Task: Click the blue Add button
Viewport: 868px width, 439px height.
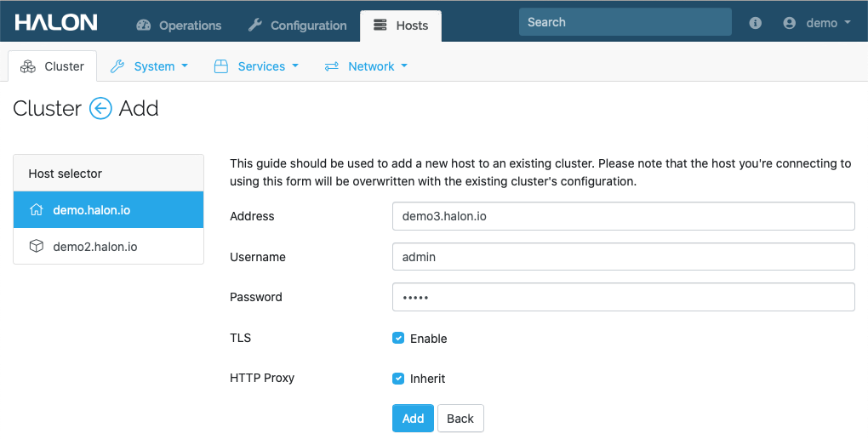Action: (x=413, y=419)
